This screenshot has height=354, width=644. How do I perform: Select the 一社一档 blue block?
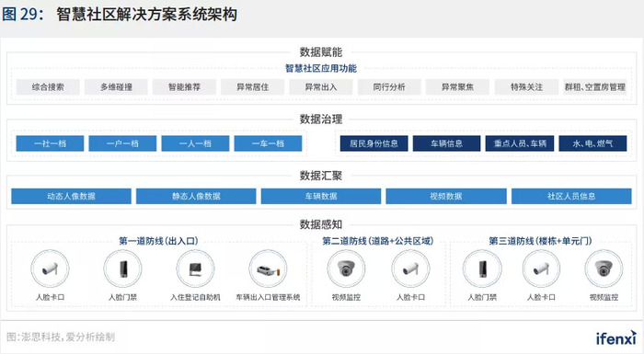50,143
